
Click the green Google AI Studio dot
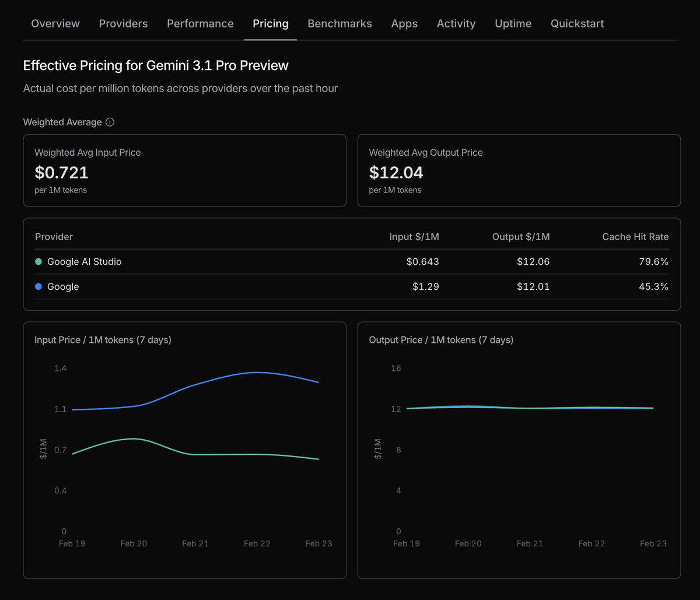pyautogui.click(x=38, y=262)
